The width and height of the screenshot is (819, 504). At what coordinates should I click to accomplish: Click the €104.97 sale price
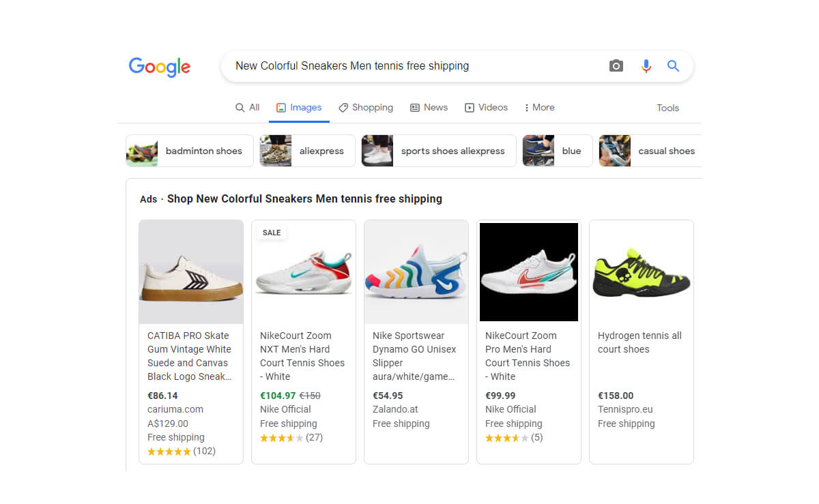(x=278, y=396)
